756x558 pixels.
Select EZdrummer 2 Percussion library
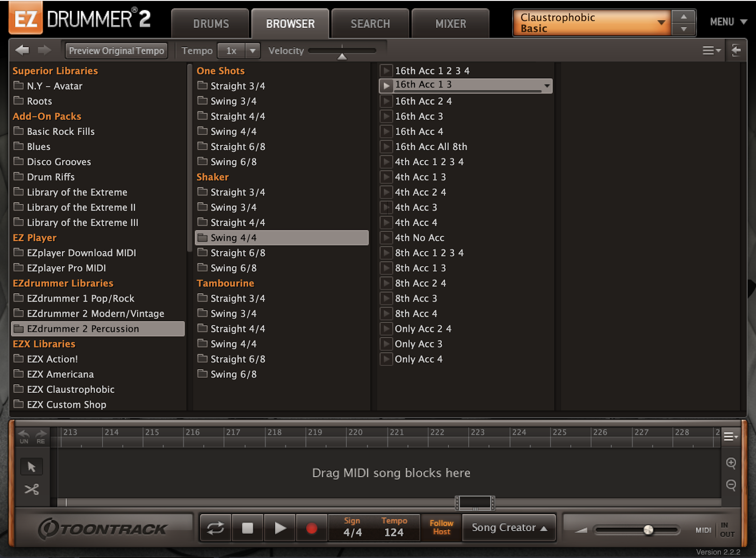[x=97, y=329]
